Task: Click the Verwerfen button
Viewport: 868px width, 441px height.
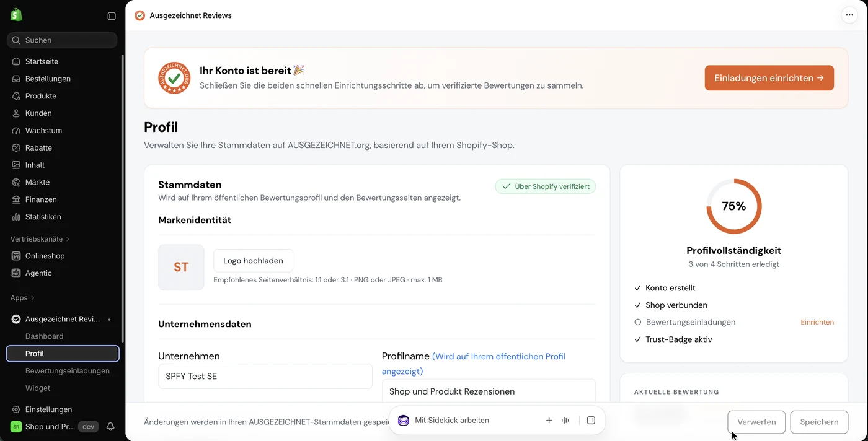Action: coord(756,422)
